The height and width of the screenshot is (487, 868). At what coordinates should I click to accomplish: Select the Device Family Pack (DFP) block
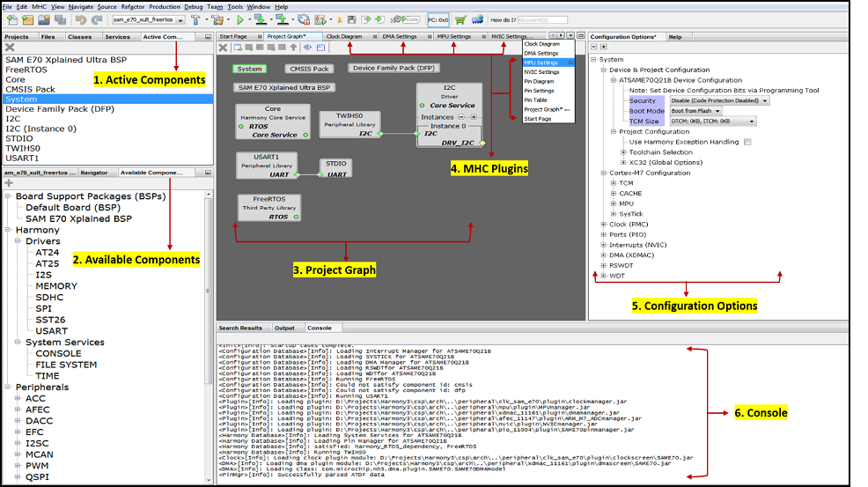pyautogui.click(x=394, y=68)
